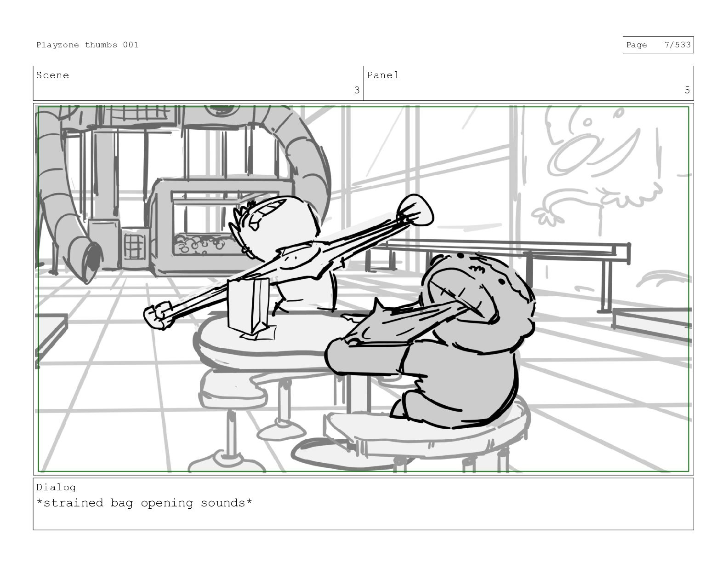Click the storyboard panel drawing
728x563 pixels.
click(x=363, y=289)
